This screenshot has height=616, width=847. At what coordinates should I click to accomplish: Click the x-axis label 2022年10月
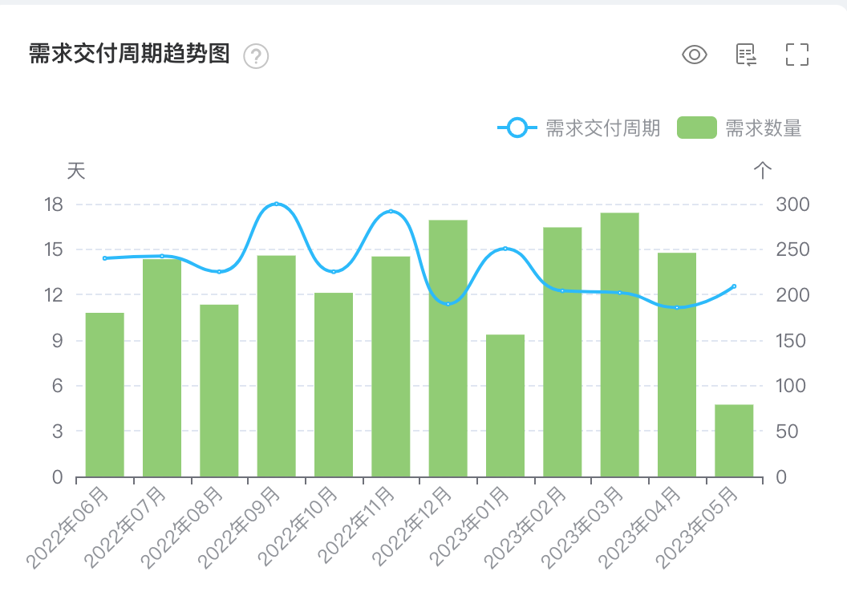pyautogui.click(x=298, y=527)
